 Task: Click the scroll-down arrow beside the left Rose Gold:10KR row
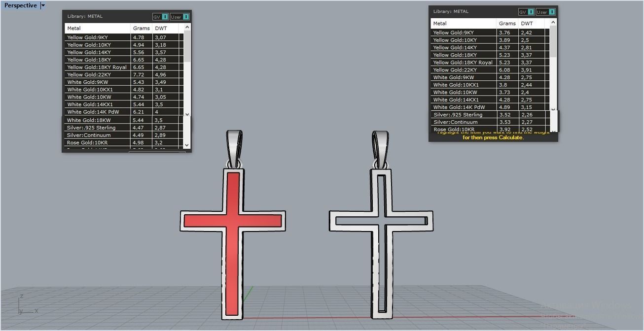186,145
